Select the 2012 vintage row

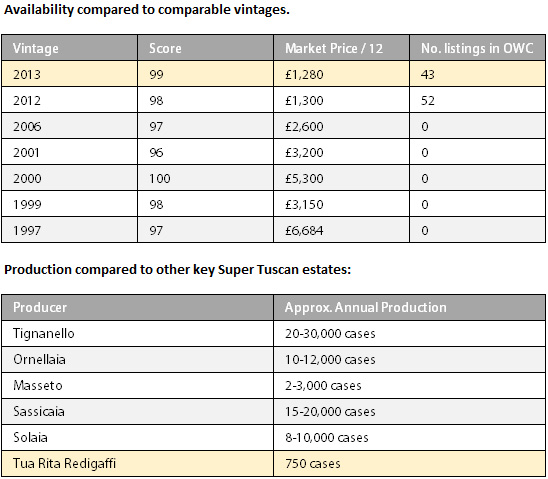(x=274, y=100)
